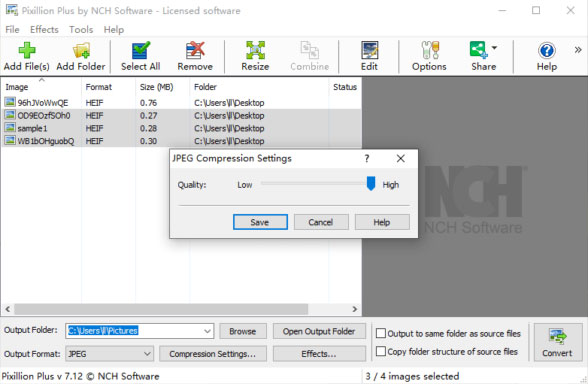The image size is (588, 384).
Task: Click the horizontal scrollbar thumb of file list
Action: tap(161, 309)
